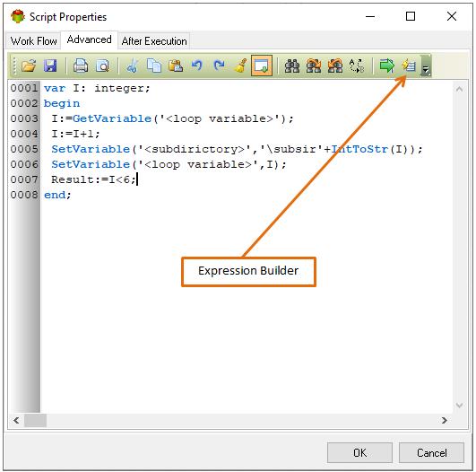Print the script using printer icon
Screen dimensions: 476x472
[81, 66]
